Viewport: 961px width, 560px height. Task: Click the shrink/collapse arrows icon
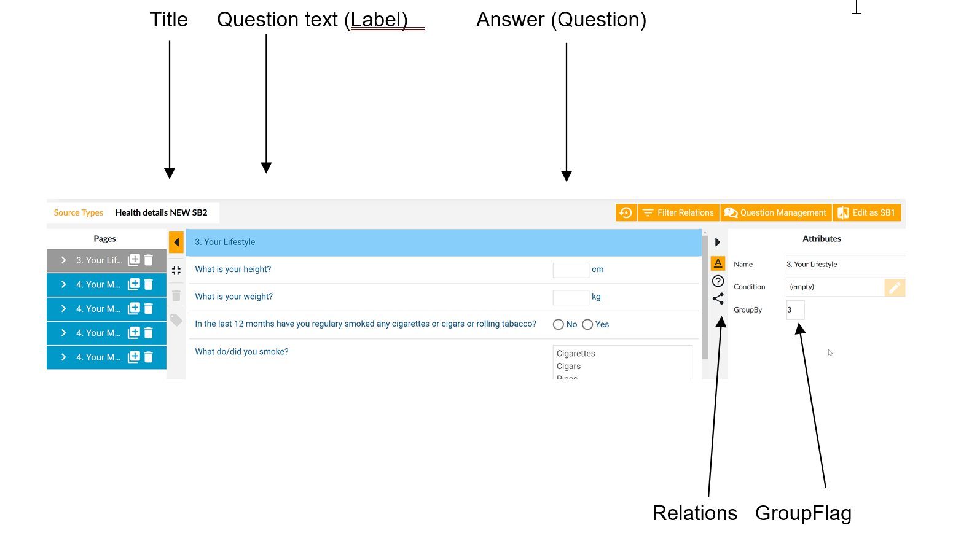(176, 271)
